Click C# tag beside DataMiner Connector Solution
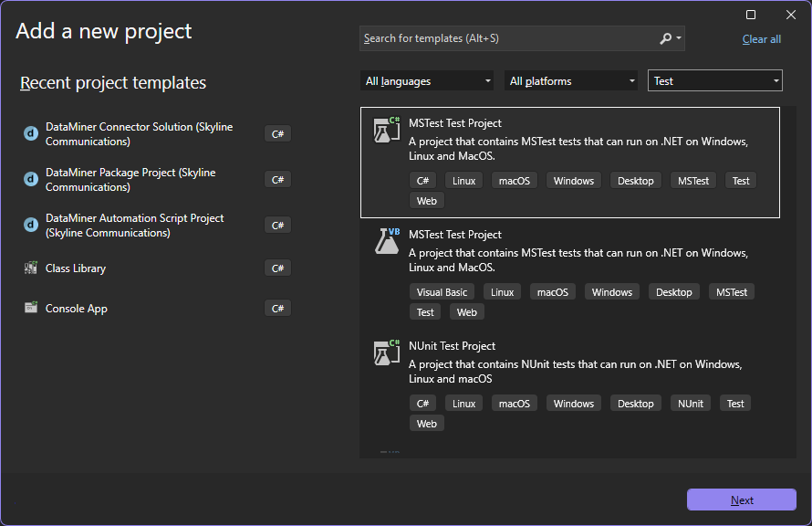Screen dimensions: 812x526 click(x=277, y=133)
